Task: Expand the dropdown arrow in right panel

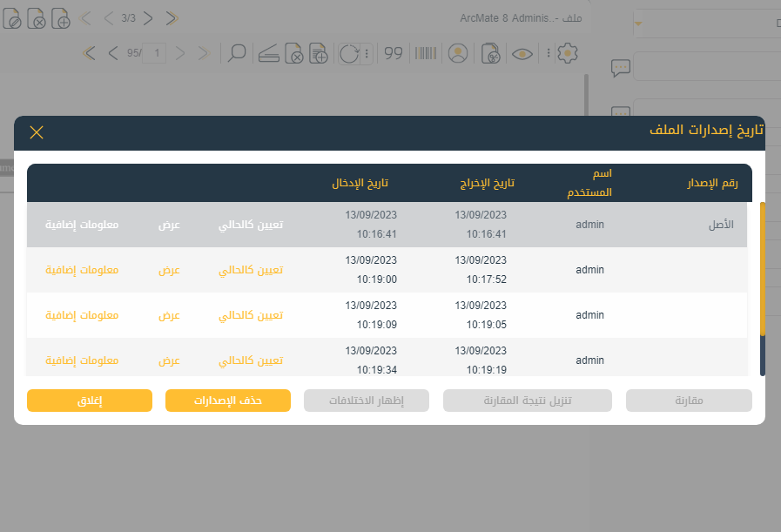Action: click(x=638, y=24)
